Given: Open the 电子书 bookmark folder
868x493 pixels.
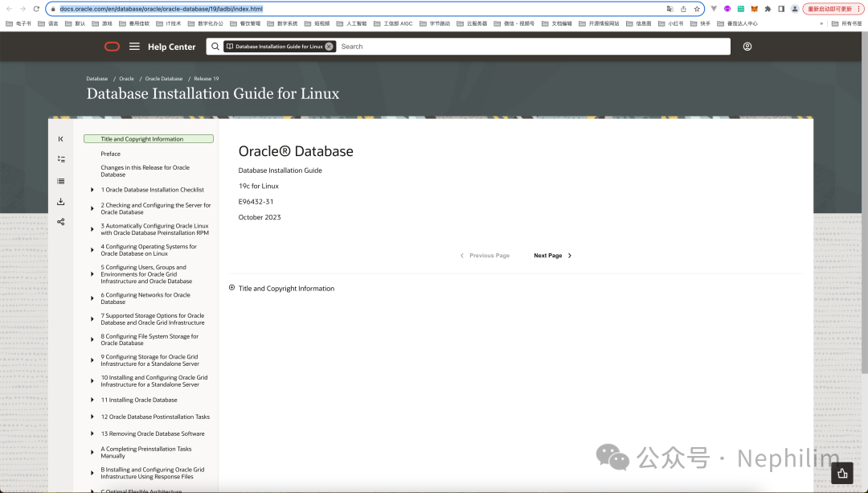Looking at the screenshot, I should click(18, 24).
